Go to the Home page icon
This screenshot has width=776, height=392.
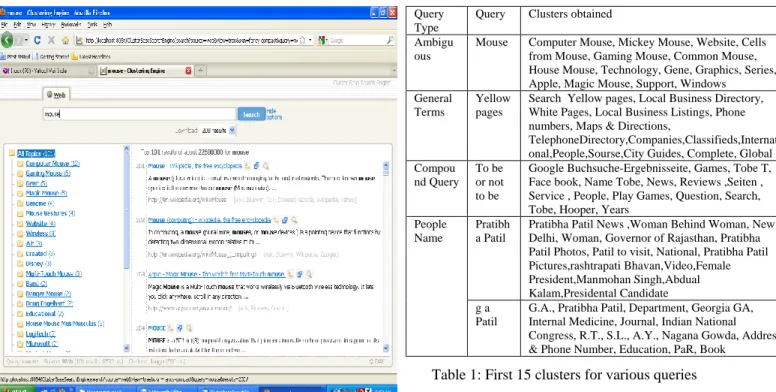point(65,40)
